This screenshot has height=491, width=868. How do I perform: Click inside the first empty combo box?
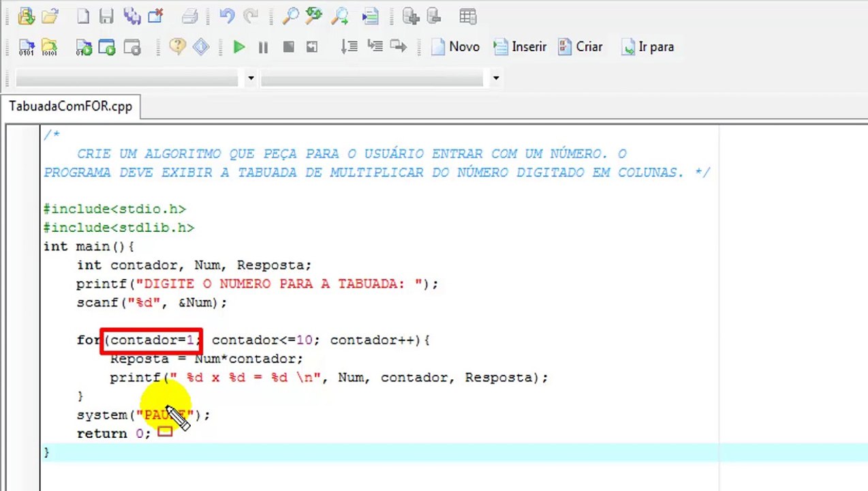point(127,78)
